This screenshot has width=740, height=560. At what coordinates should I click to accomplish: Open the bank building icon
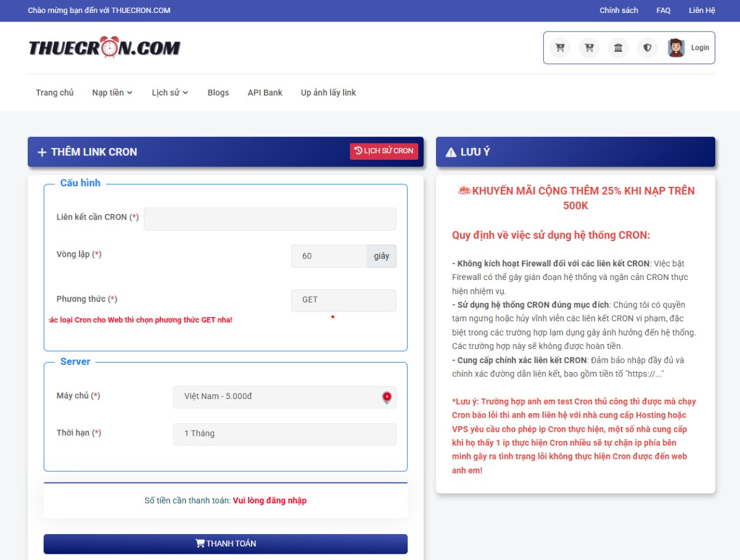618,47
